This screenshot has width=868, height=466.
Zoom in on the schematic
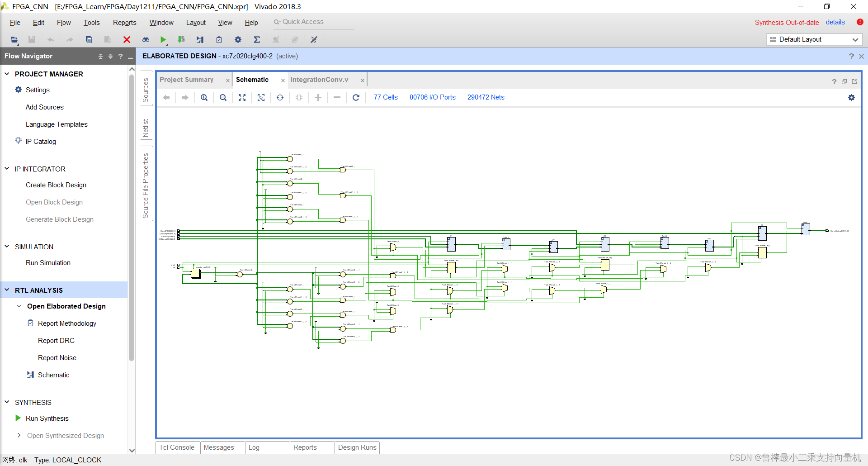pos(204,97)
